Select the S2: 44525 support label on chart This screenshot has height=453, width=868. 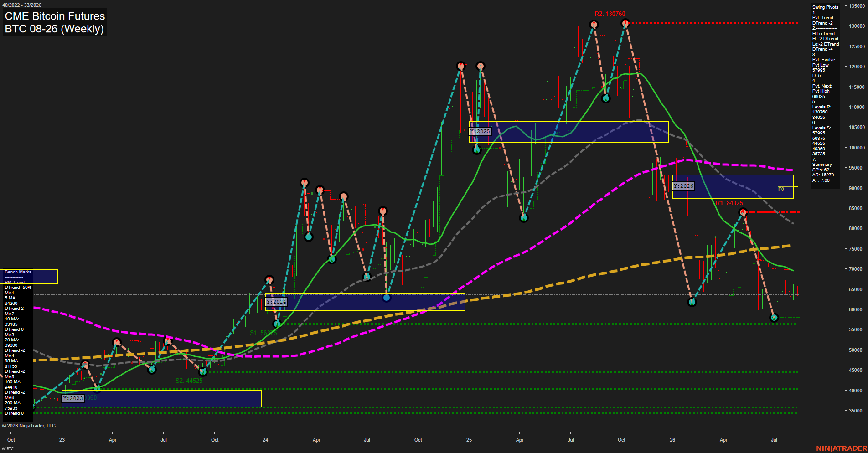[x=189, y=381]
